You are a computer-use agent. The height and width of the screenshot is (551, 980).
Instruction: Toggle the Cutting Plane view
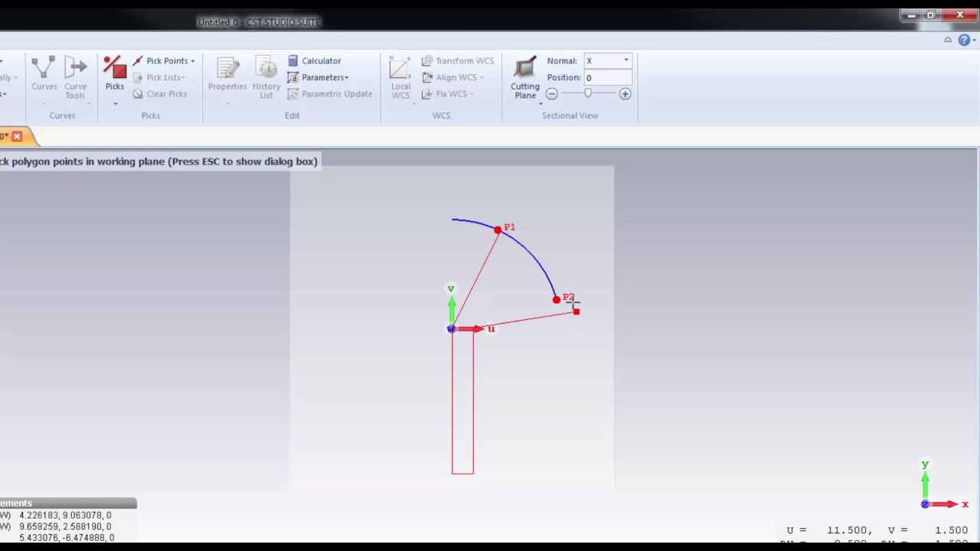(x=525, y=77)
